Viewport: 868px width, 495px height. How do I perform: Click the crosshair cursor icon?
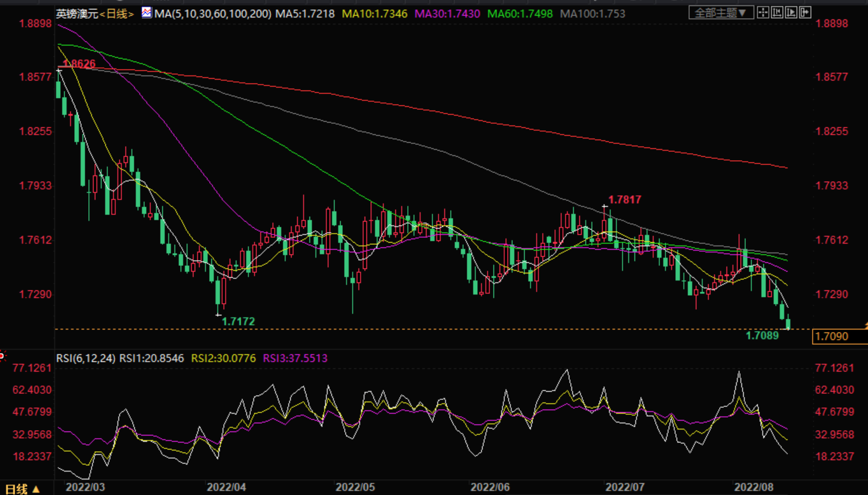763,12
